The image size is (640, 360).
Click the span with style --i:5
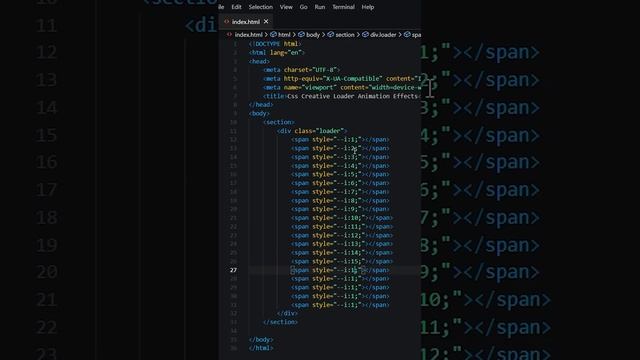click(x=340, y=174)
